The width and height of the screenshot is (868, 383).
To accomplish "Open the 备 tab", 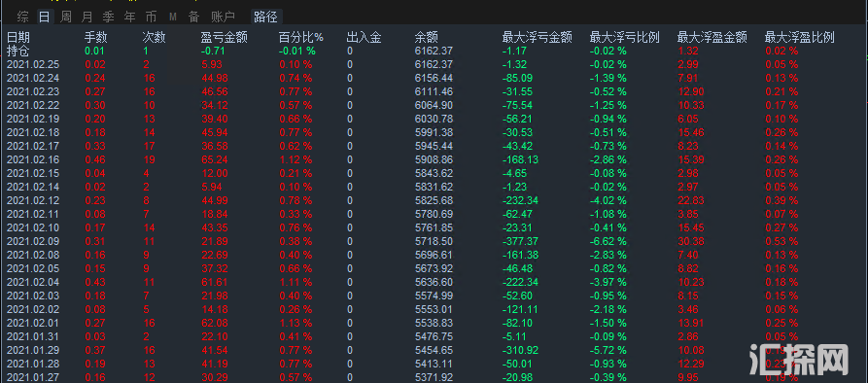I will tap(193, 17).
